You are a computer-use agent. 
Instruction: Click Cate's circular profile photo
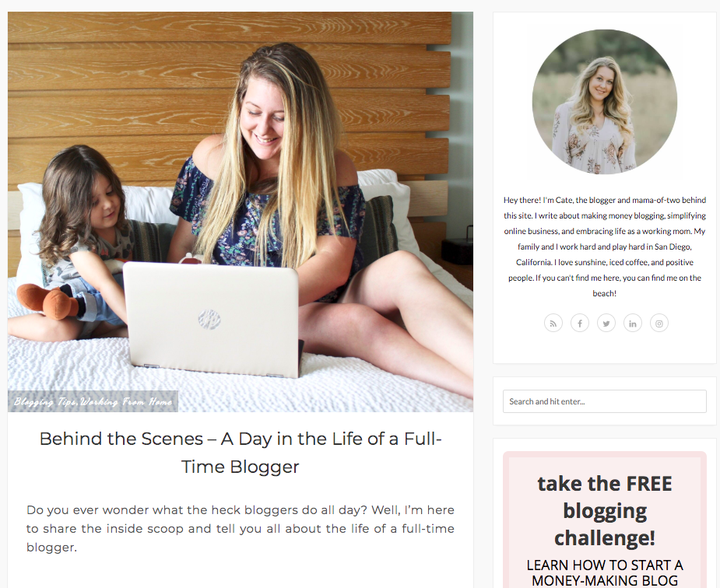point(604,102)
